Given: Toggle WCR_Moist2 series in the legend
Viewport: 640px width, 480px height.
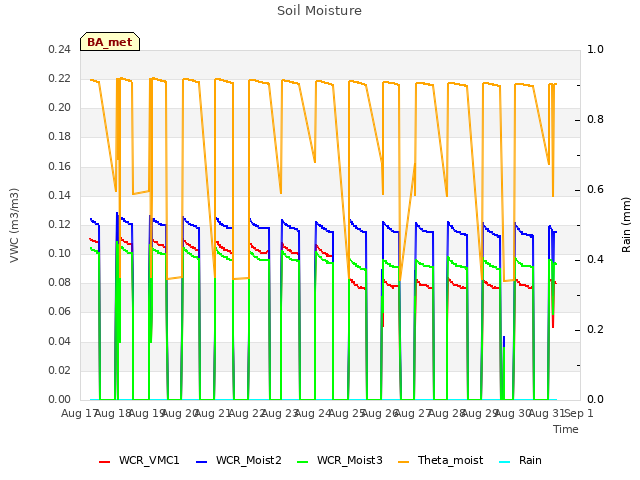Looking at the screenshot, I should (239, 460).
